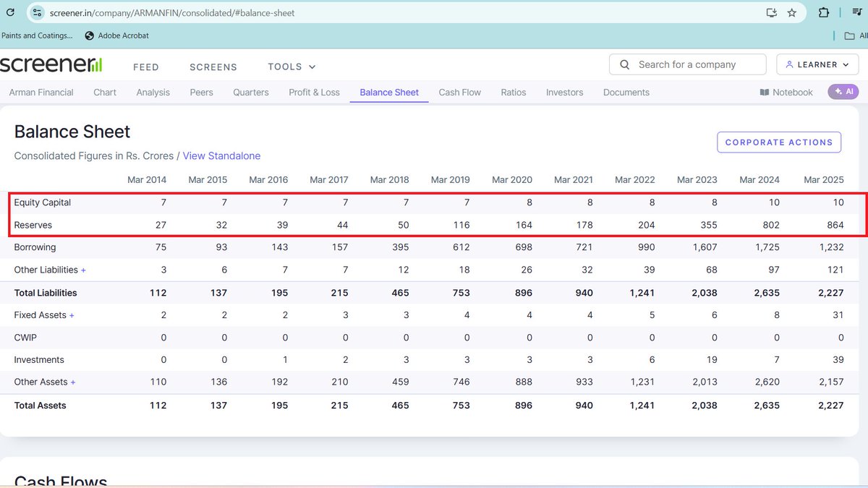Jump to the Investors tab
868x488 pixels.
click(x=564, y=93)
